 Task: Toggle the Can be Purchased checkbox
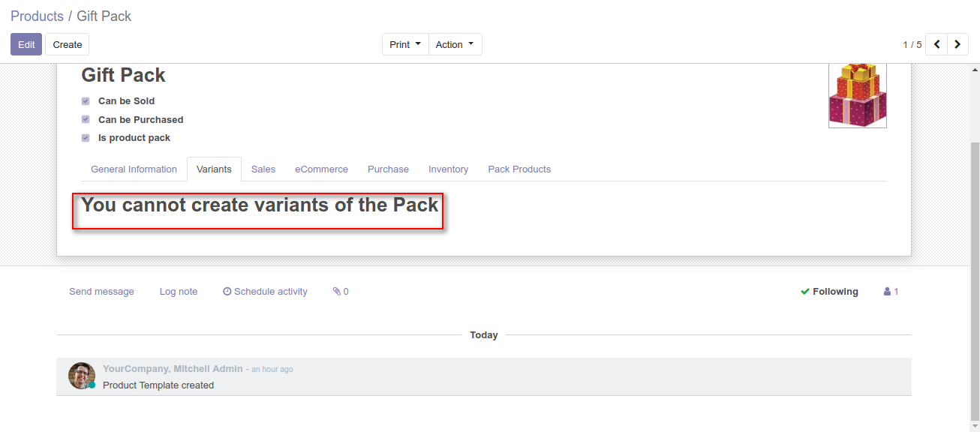[x=86, y=119]
